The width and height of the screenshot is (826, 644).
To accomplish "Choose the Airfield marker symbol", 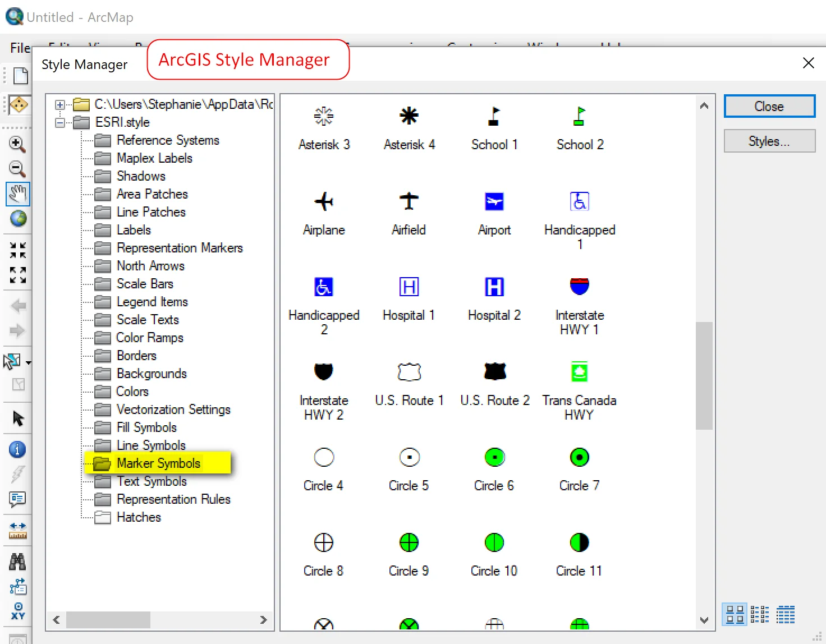I will (409, 201).
